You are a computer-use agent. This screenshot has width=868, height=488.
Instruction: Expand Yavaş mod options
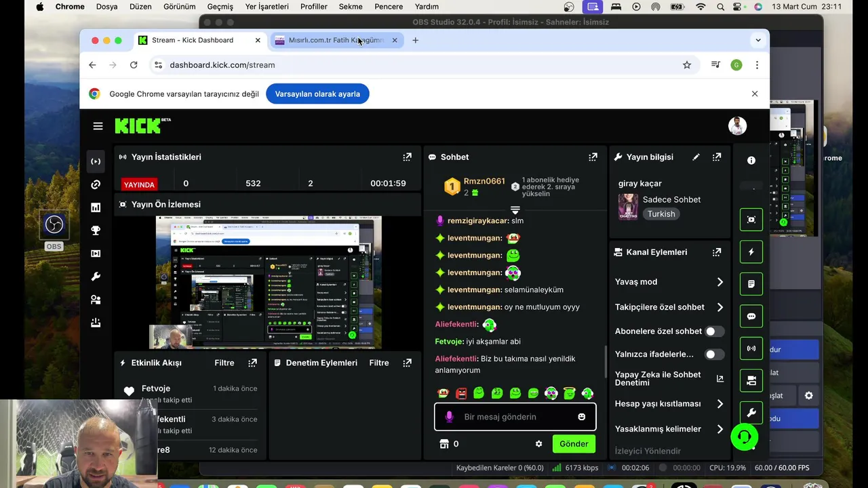point(719,282)
